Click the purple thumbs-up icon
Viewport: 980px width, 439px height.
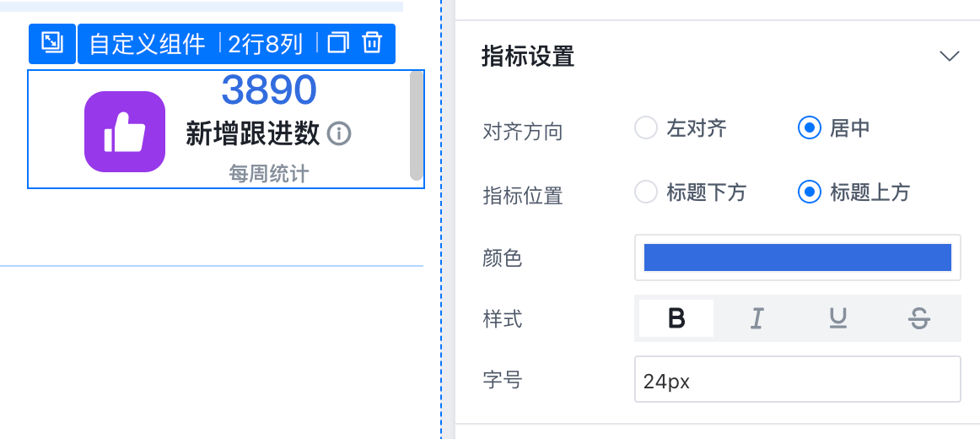coord(125,132)
